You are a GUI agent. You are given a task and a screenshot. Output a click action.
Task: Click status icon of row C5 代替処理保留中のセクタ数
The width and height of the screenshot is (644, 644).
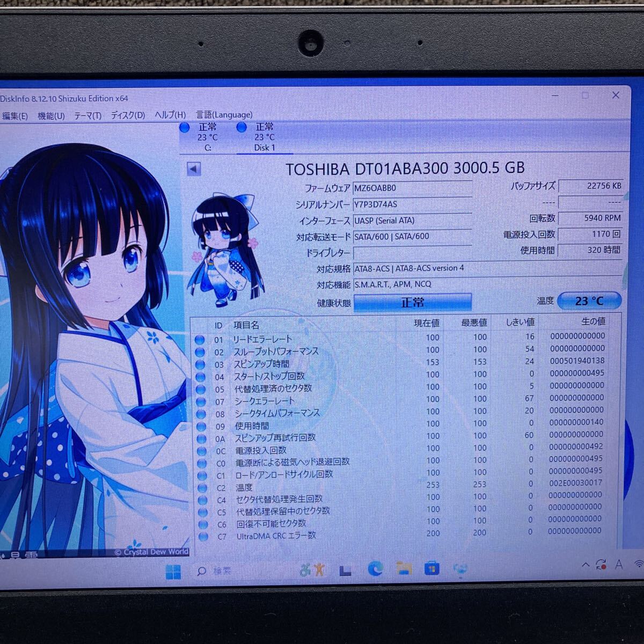click(203, 513)
